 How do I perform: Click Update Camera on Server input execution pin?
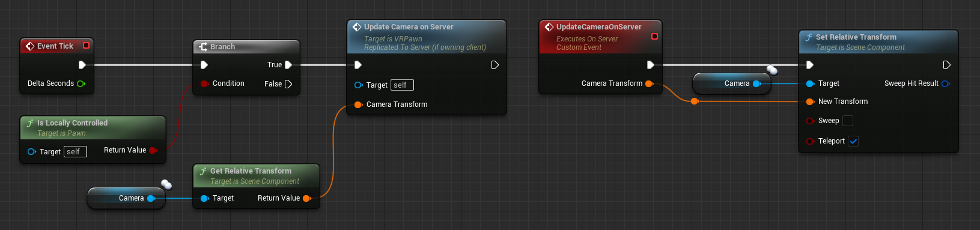click(358, 65)
